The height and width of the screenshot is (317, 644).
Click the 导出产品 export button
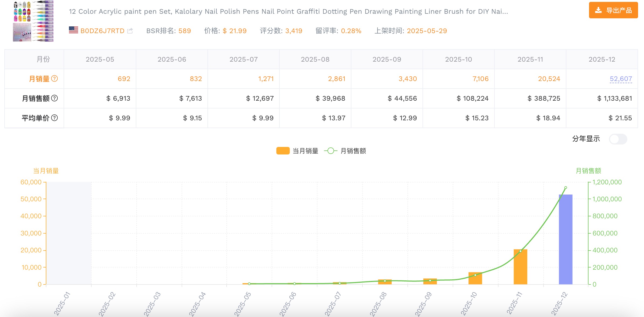pyautogui.click(x=613, y=10)
